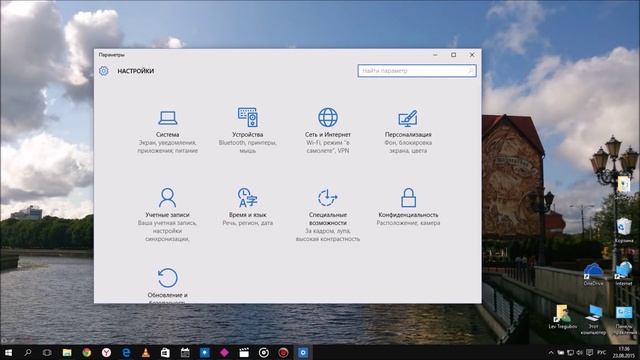Image resolution: width=640 pixels, height=360 pixels.
Task: Open the clapperboard Movies app in taskbar
Action: click(244, 352)
